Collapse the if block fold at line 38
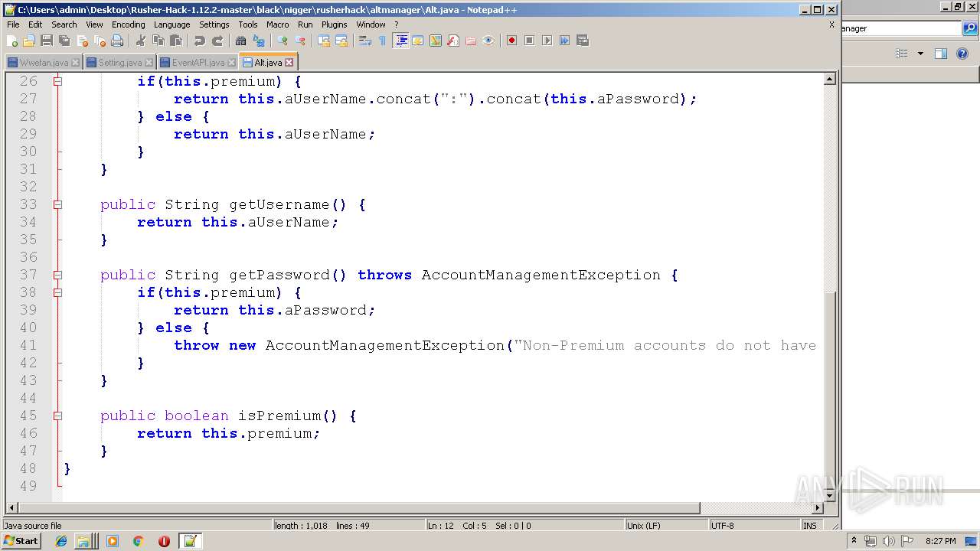This screenshot has width=980, height=551. tap(57, 292)
